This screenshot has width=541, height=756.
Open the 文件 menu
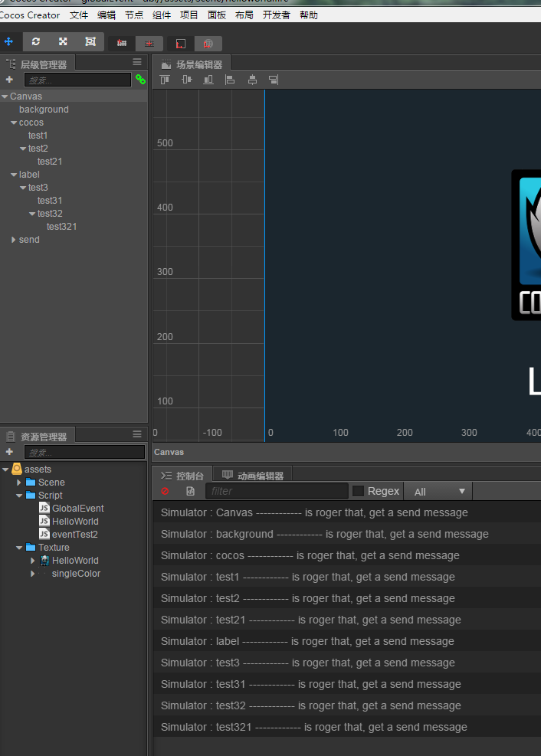coord(79,15)
